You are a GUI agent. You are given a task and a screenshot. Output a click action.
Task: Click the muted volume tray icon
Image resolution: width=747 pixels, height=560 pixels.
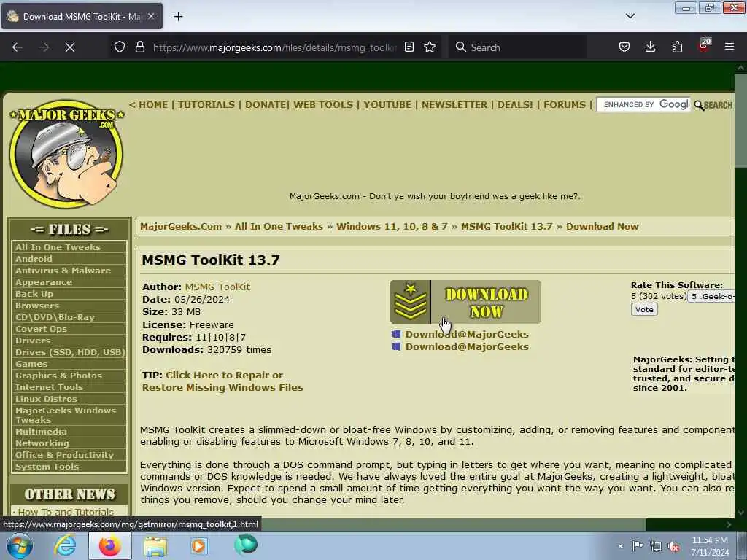click(x=673, y=547)
